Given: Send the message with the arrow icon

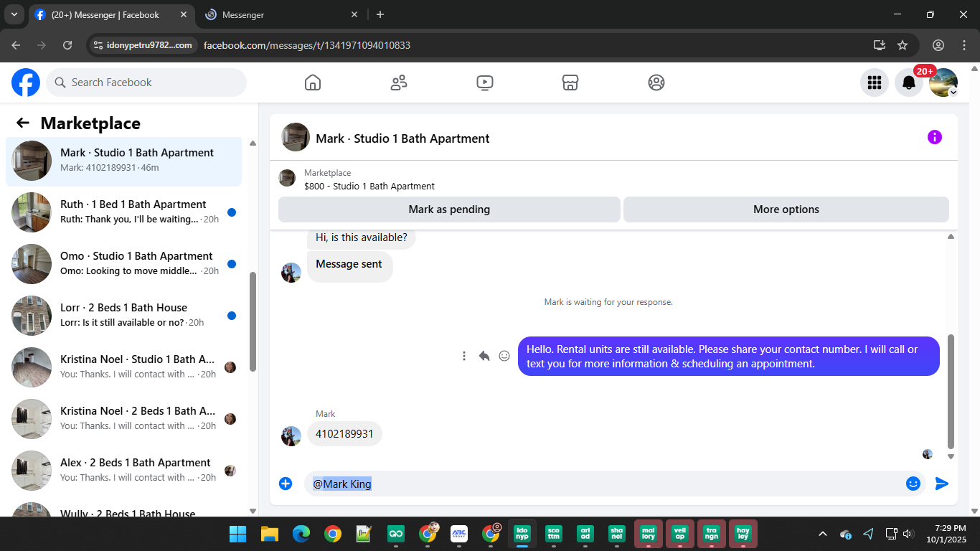Looking at the screenshot, I should tap(942, 484).
